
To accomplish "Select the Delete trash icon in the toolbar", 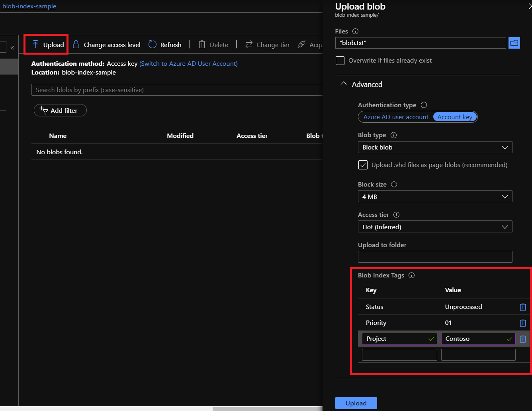I will pyautogui.click(x=202, y=44).
